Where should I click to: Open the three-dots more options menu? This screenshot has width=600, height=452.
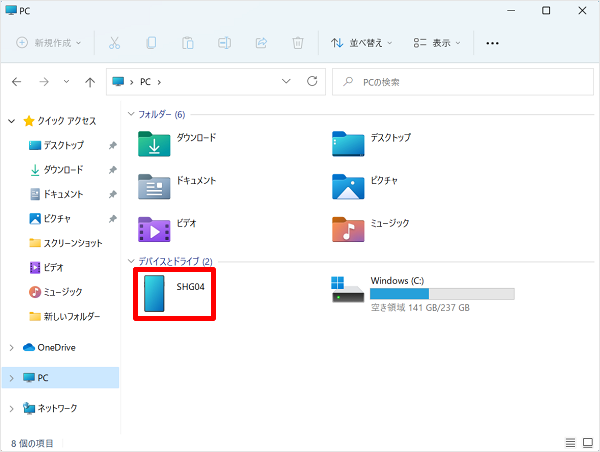pos(492,43)
